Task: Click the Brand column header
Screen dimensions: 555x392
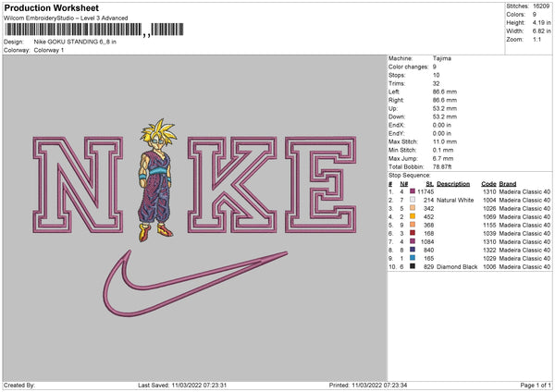Action: [x=508, y=184]
